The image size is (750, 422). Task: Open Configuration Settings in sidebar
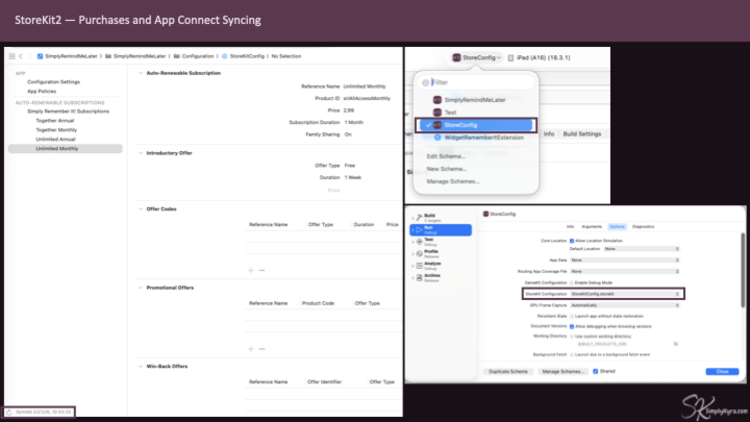click(54, 82)
